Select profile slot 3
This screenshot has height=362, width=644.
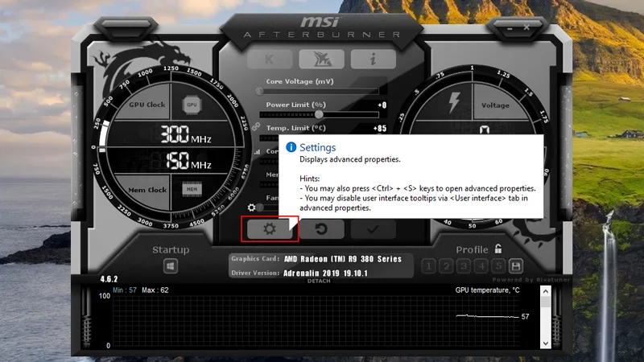coord(464,266)
